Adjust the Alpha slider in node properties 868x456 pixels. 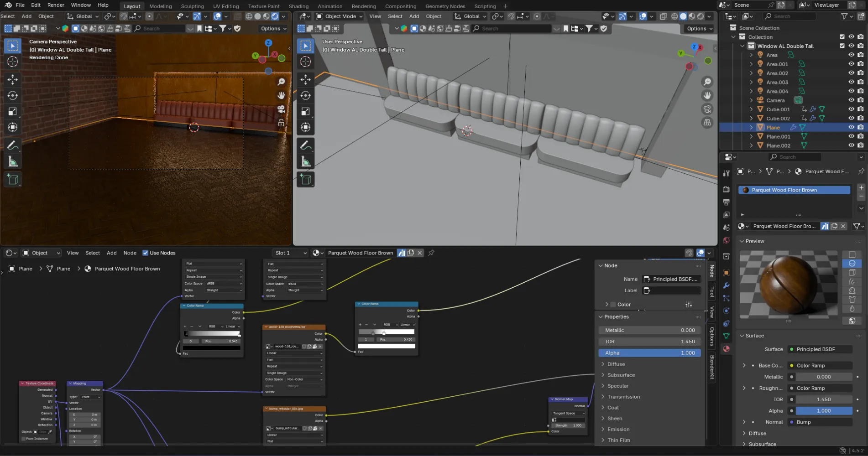[x=649, y=353]
